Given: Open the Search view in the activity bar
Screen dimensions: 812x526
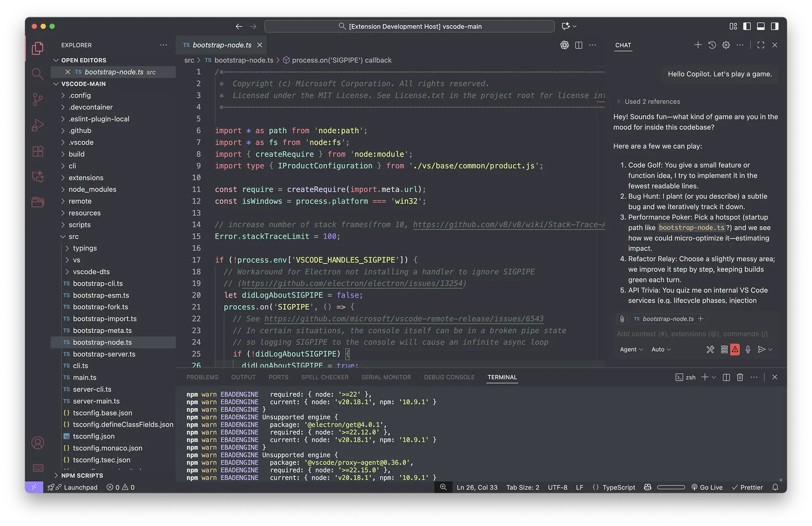Looking at the screenshot, I should coord(37,74).
